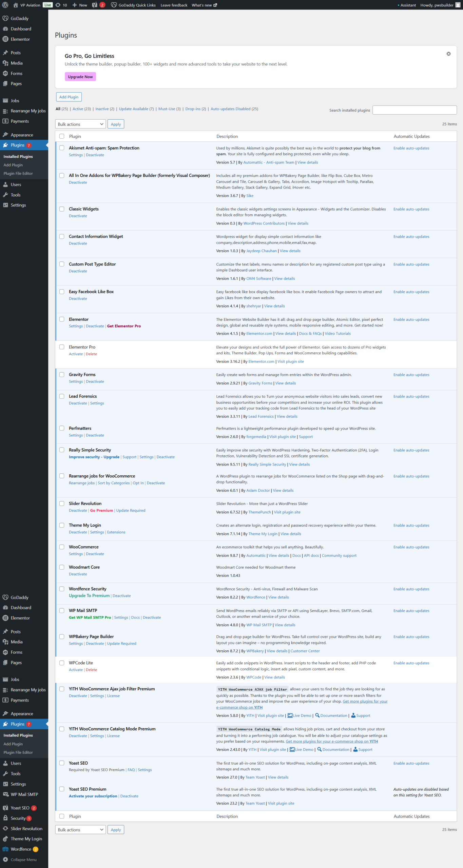Open Bulk actions dropdown below the plugin table
This screenshot has height=868, width=463.
[x=80, y=830]
